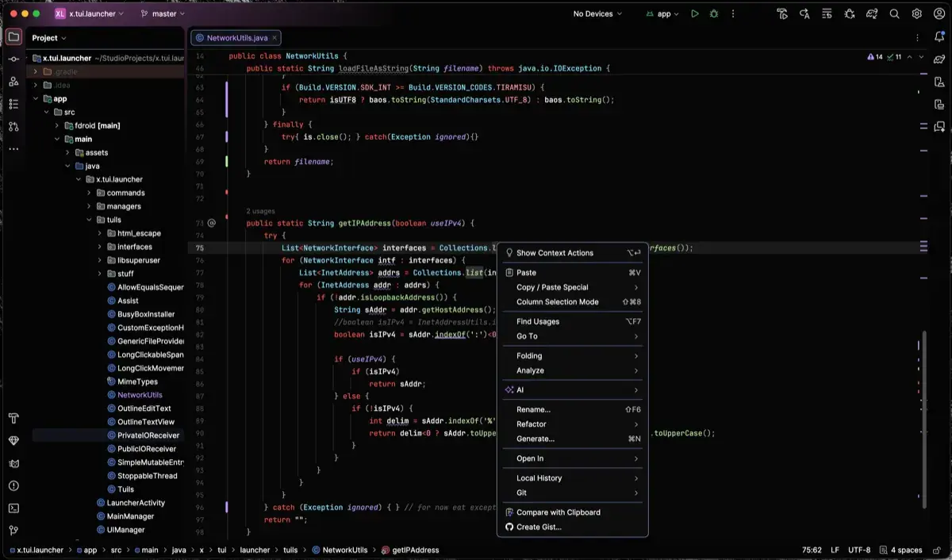This screenshot has height=560, width=952.
Task: Open IDE settings gear icon
Action: [916, 13]
